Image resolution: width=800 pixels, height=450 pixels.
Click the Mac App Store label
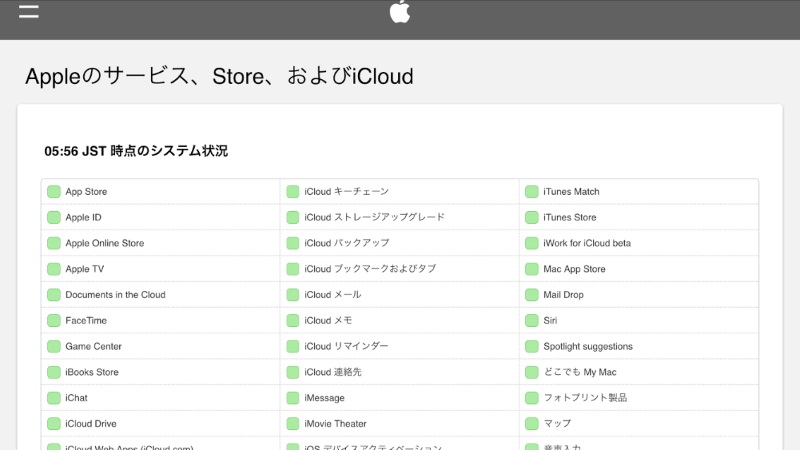[574, 269]
